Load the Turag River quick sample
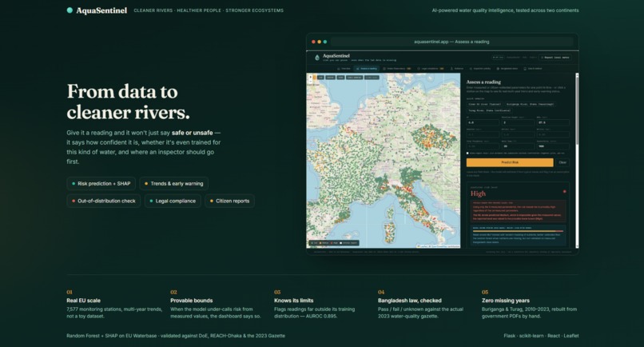 click(490, 110)
